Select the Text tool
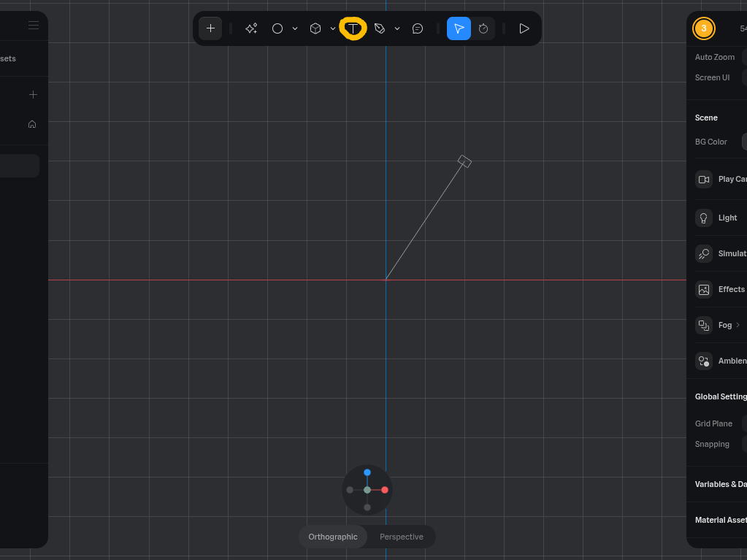The width and height of the screenshot is (747, 560). [353, 28]
